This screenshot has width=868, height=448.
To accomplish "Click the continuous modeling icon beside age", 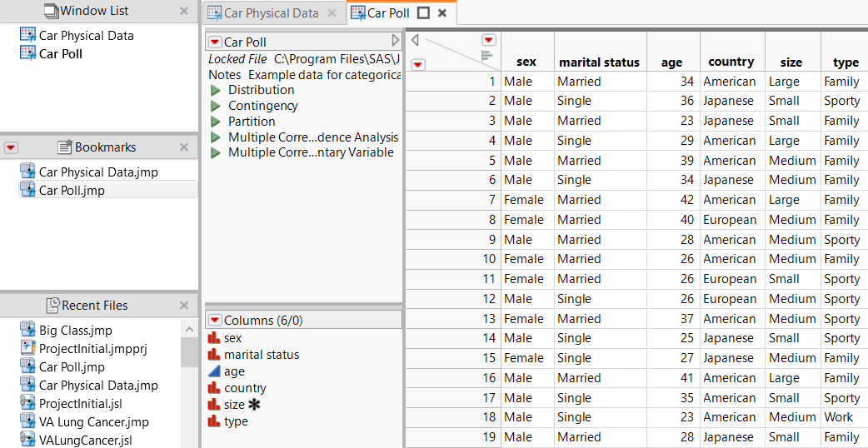I will coord(214,371).
